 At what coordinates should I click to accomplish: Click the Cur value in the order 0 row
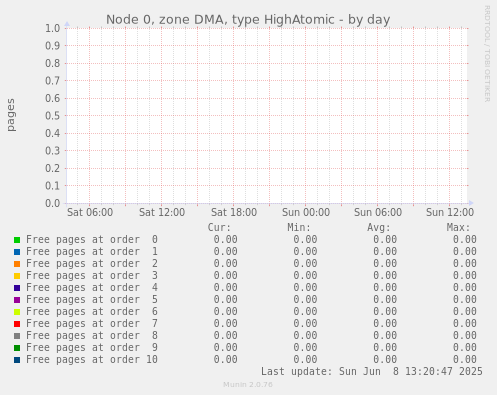(x=226, y=240)
